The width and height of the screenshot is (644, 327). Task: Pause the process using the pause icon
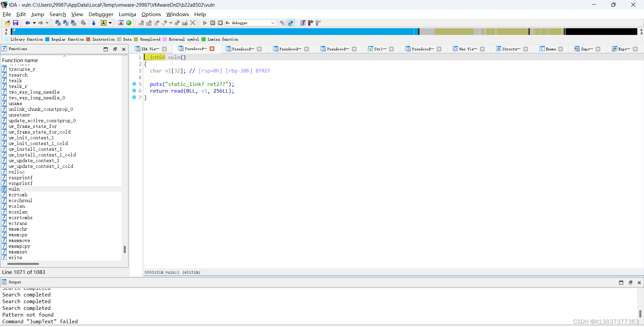(212, 23)
